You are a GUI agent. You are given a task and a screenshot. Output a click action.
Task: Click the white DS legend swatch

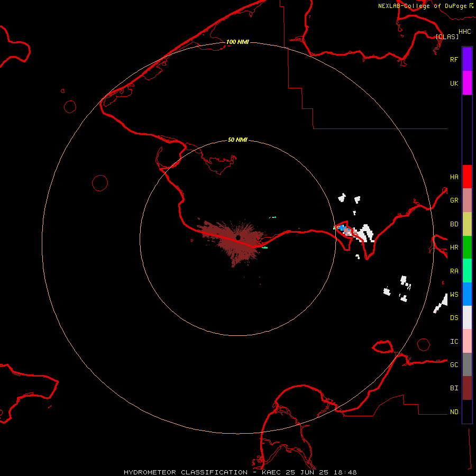[467, 317]
